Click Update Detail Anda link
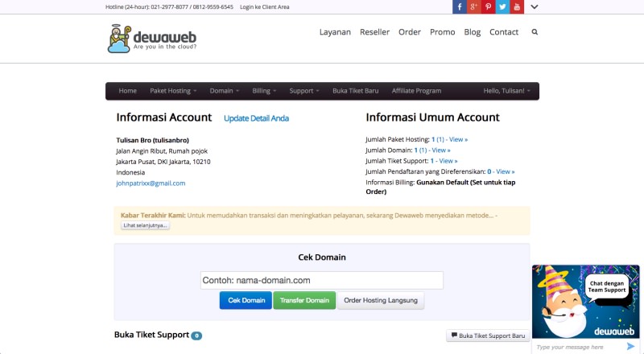Image resolution: width=644 pixels, height=354 pixels. coord(256,118)
